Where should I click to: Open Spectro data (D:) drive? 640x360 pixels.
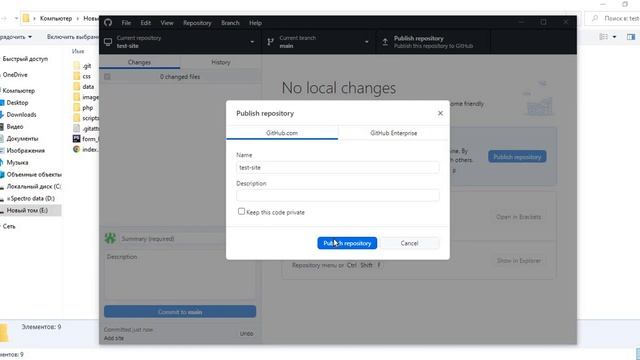(x=31, y=198)
